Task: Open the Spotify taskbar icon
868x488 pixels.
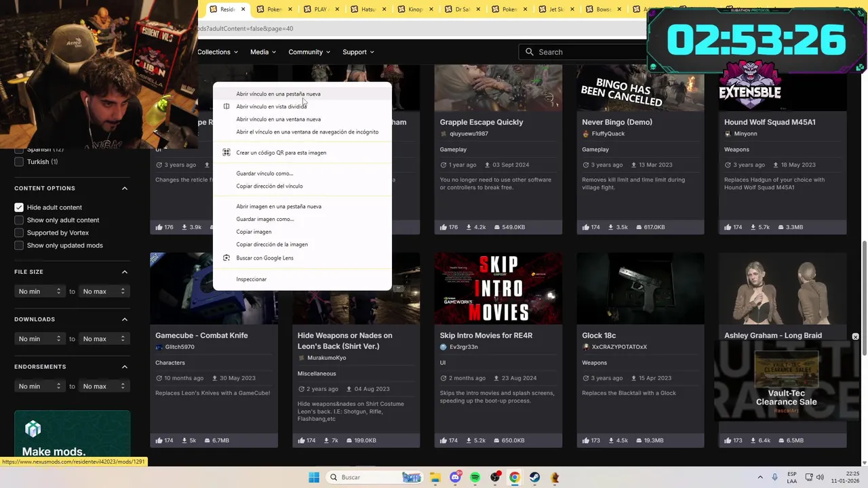Action: pyautogui.click(x=475, y=477)
